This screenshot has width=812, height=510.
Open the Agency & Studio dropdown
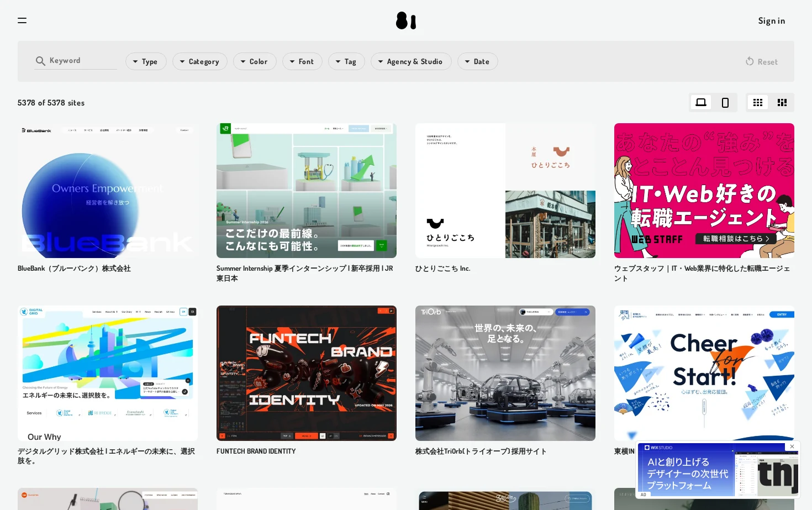(411, 61)
